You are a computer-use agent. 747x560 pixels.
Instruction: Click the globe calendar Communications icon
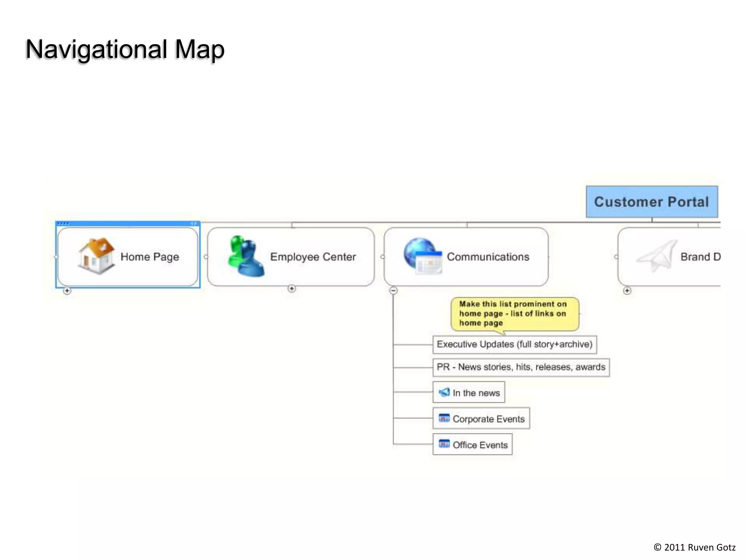click(422, 256)
